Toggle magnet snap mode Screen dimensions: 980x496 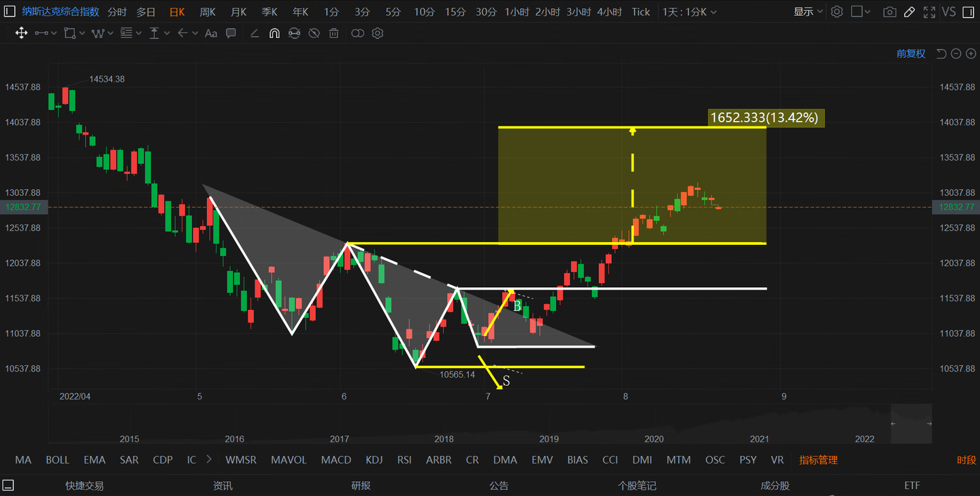274,33
